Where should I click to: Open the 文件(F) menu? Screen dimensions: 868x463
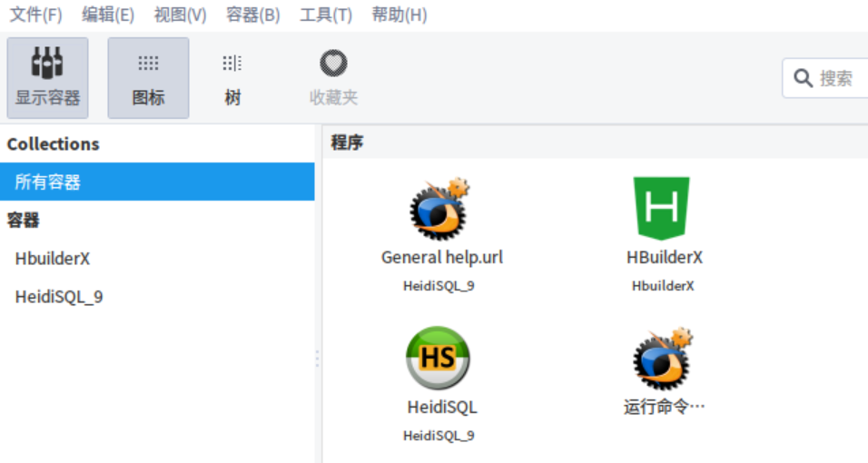pos(36,15)
